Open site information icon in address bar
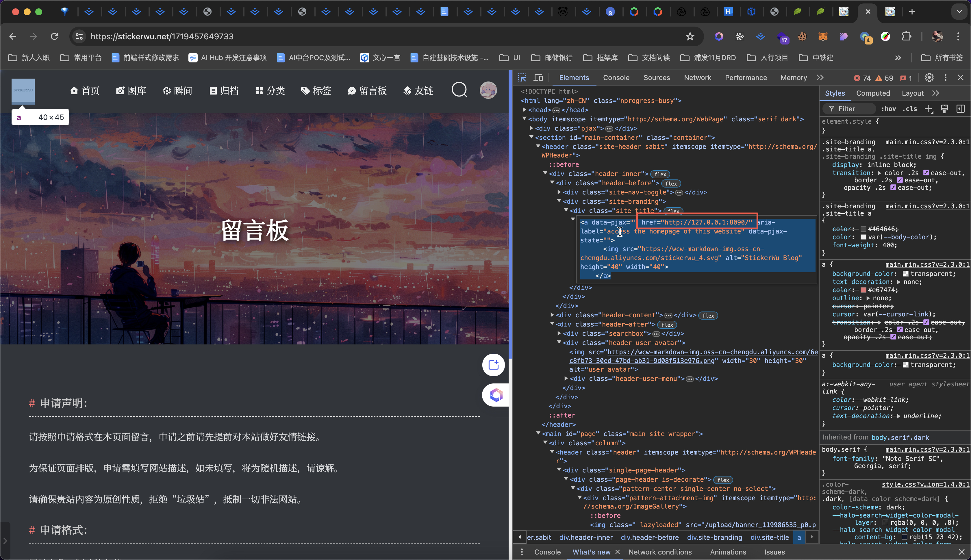The width and height of the screenshot is (971, 560). click(x=79, y=36)
